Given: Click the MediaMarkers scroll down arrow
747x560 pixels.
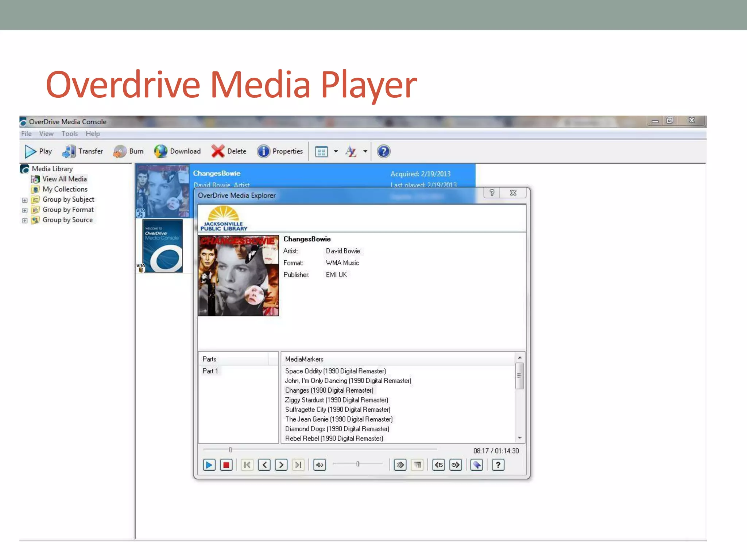Looking at the screenshot, I should (x=520, y=438).
